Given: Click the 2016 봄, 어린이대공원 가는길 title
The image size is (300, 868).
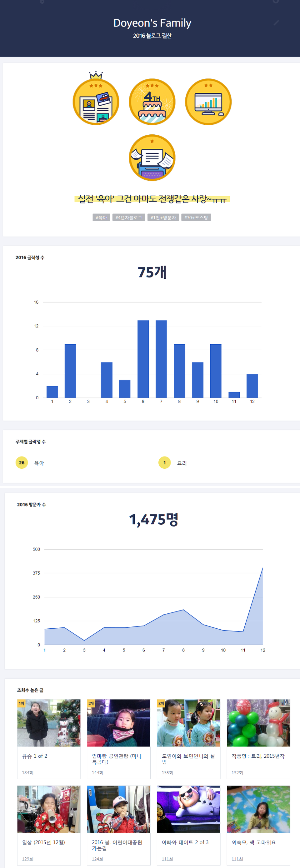Looking at the screenshot, I should (117, 845).
